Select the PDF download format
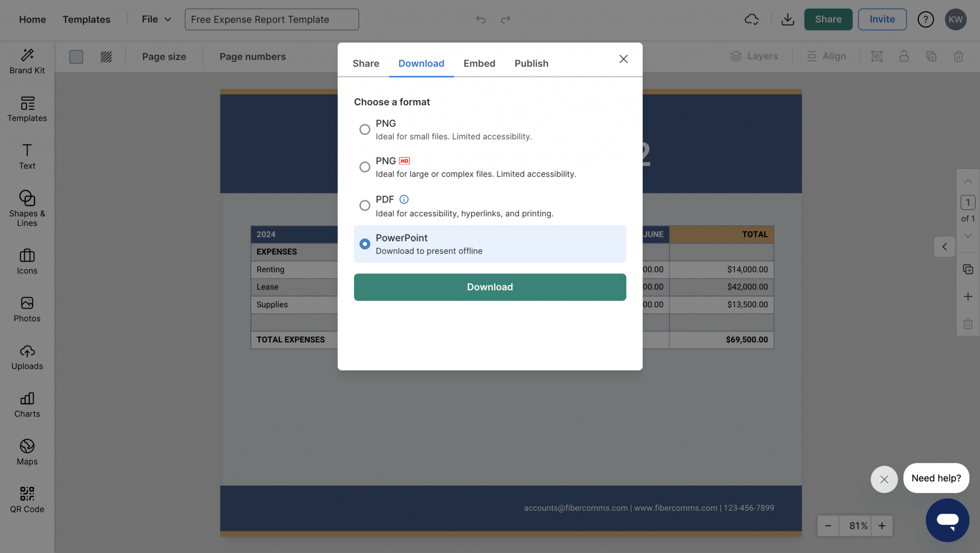Screen dimensions: 980x553 pos(365,205)
